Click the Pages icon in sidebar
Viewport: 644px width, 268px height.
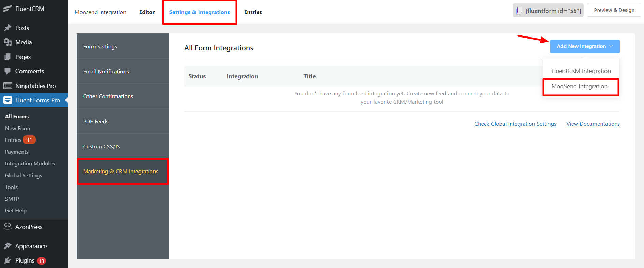tap(8, 57)
